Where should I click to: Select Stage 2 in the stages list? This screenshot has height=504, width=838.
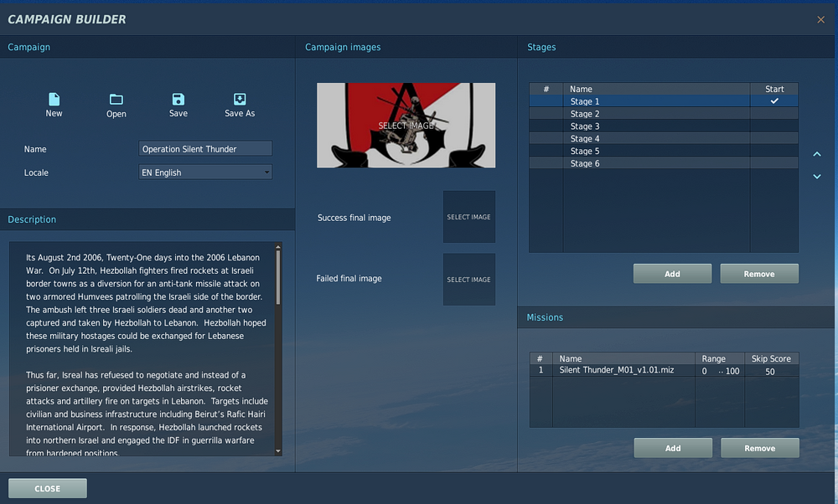point(664,114)
